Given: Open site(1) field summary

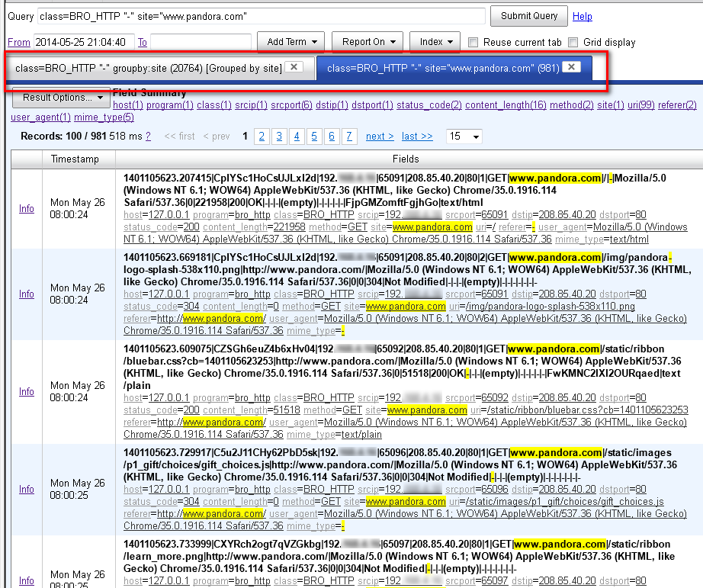Looking at the screenshot, I should (x=611, y=105).
